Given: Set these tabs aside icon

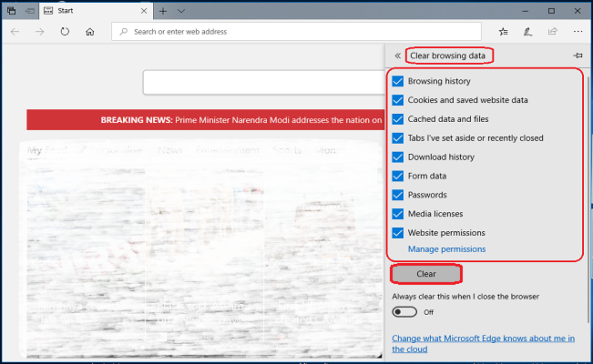Looking at the screenshot, I should [30, 11].
